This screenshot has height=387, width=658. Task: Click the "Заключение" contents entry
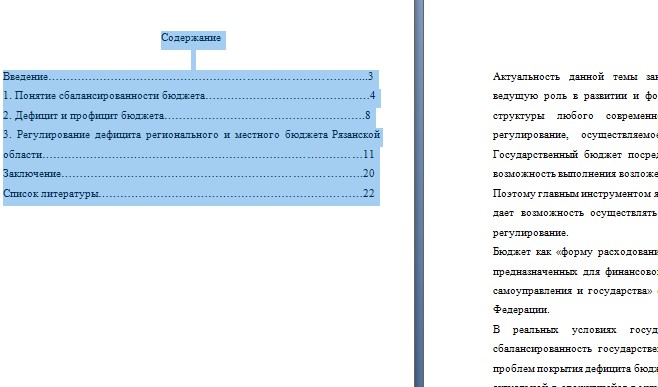pos(188,173)
